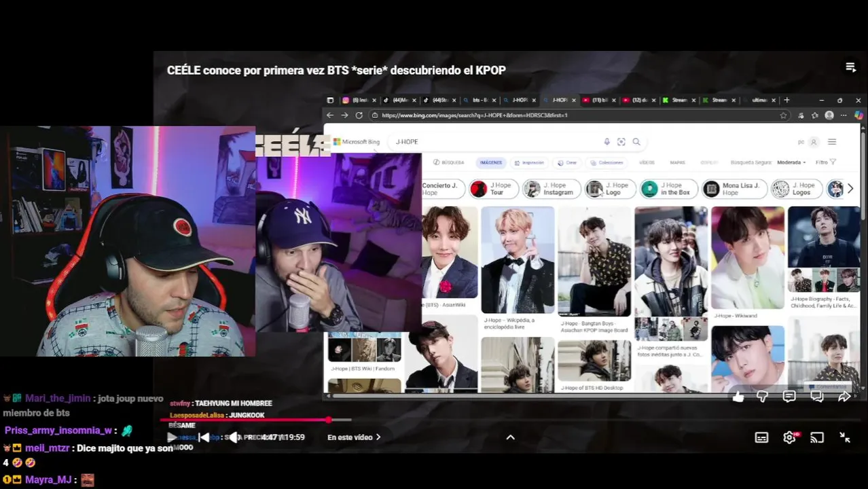Switch to first Kick Stream tab
Viewport: 868px width, 489px height.
pyautogui.click(x=679, y=100)
